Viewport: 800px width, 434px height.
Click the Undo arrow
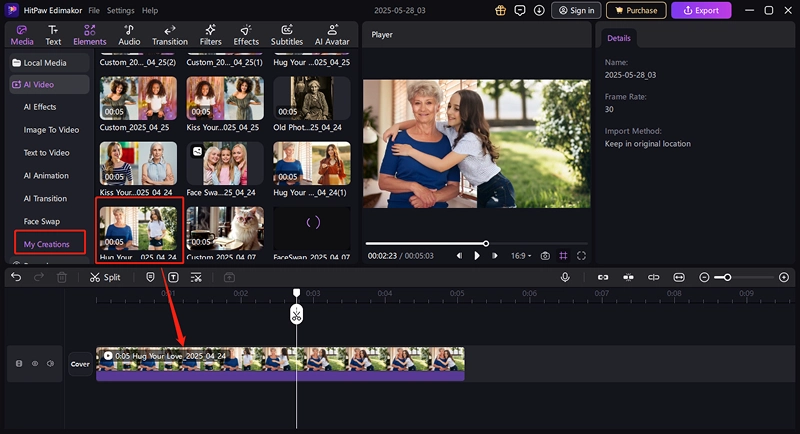tap(16, 277)
